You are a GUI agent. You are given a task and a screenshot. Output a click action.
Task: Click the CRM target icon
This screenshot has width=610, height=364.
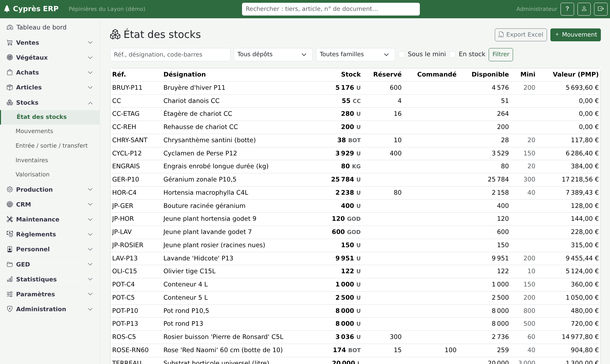click(x=10, y=205)
